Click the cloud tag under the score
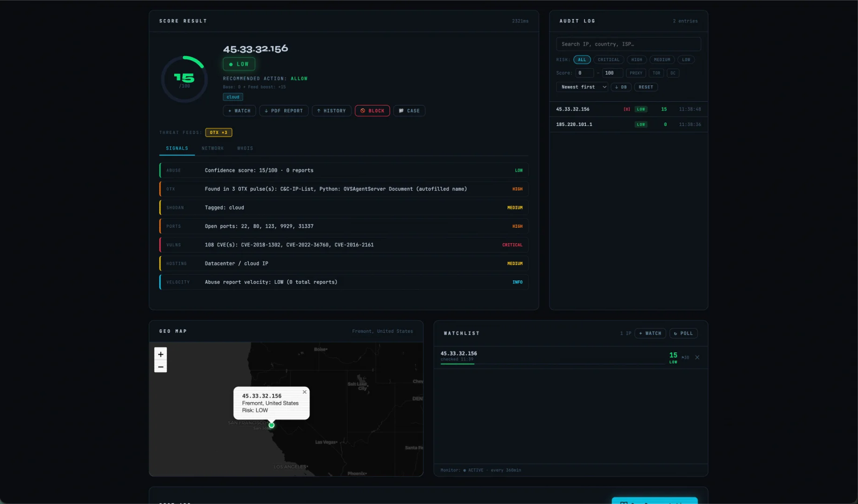This screenshot has height=504, width=858. pos(233,97)
